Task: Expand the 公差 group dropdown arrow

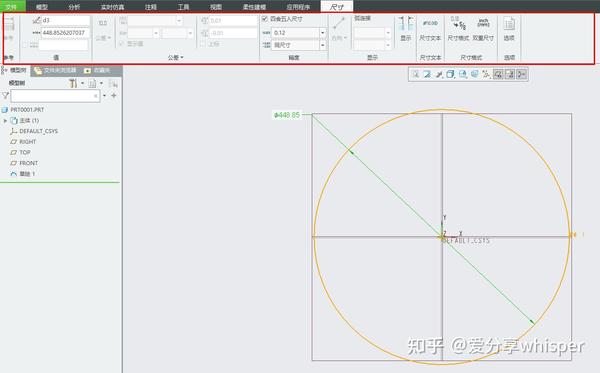Action: [182, 57]
